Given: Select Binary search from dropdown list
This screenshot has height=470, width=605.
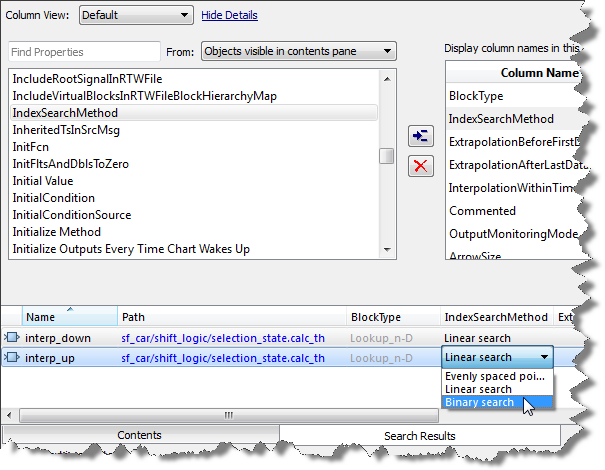Looking at the screenshot, I should tap(479, 403).
